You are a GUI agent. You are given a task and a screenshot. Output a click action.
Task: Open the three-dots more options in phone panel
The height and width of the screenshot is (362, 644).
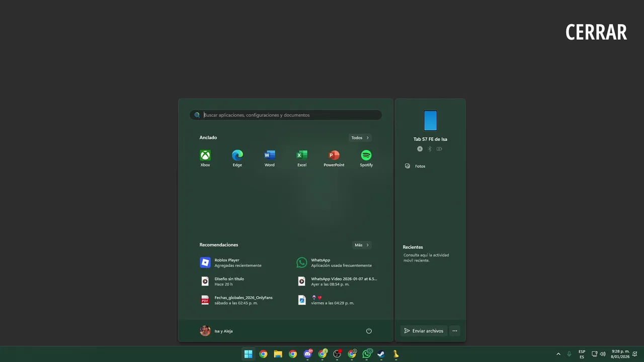tap(455, 331)
